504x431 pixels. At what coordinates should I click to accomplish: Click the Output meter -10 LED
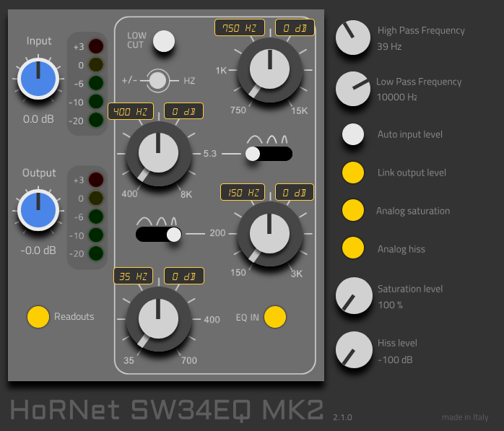[96, 235]
